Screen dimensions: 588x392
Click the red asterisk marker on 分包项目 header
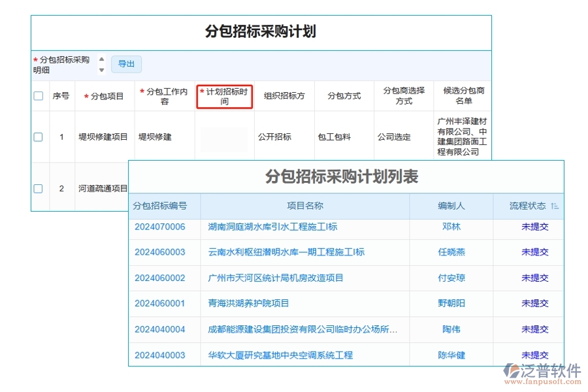click(86, 95)
